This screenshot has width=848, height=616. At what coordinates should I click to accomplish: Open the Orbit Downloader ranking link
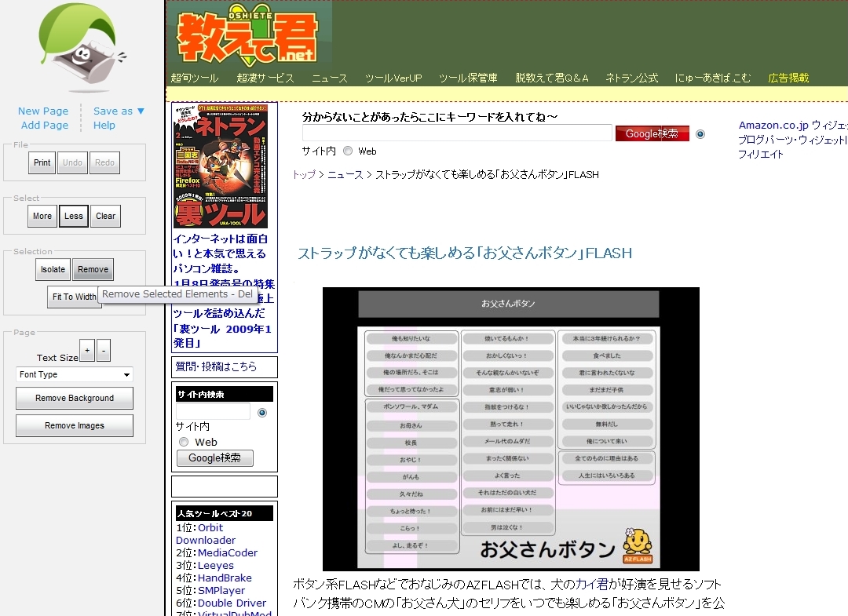coord(206,534)
